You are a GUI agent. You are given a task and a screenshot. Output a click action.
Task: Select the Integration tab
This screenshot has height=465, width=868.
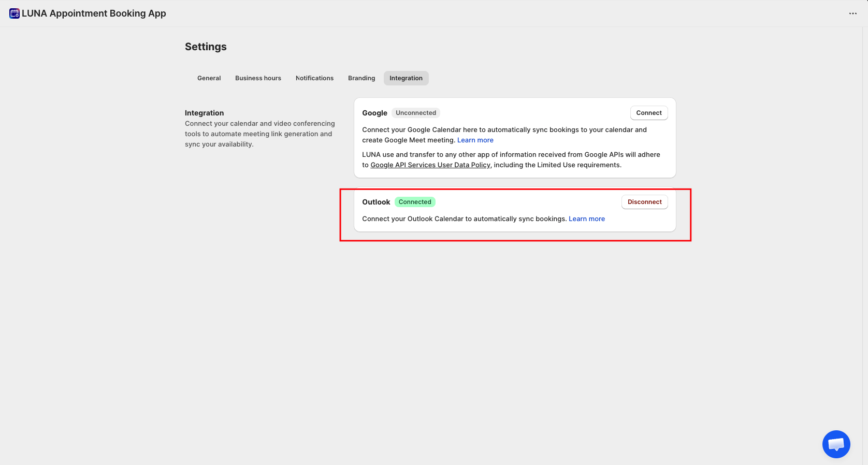(406, 78)
